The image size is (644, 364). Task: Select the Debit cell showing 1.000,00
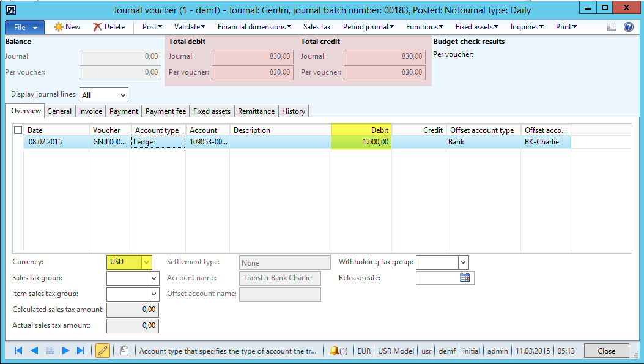361,142
